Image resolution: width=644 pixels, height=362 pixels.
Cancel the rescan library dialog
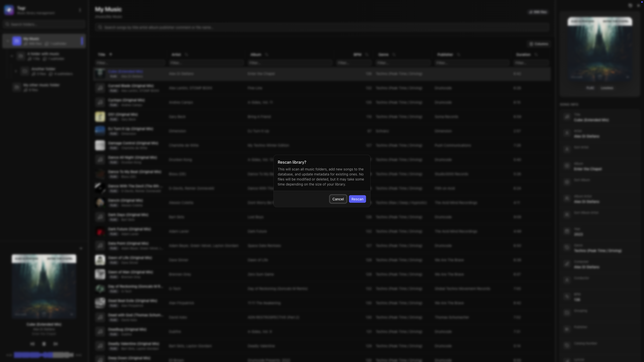click(338, 199)
